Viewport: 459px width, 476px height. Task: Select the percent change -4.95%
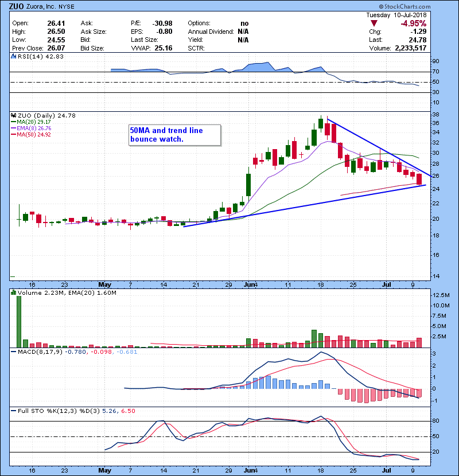[x=414, y=24]
